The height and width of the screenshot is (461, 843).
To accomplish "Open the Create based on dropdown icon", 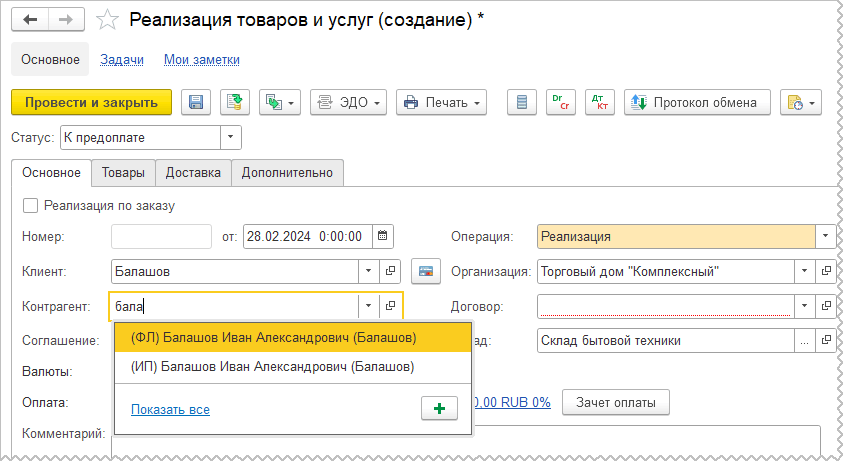I will click(279, 102).
